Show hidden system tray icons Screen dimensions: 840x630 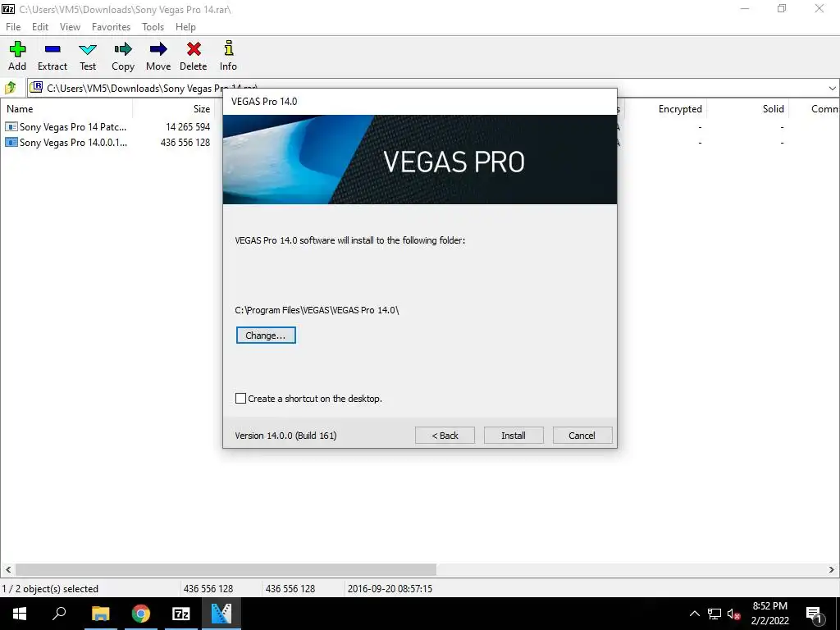[694, 614]
